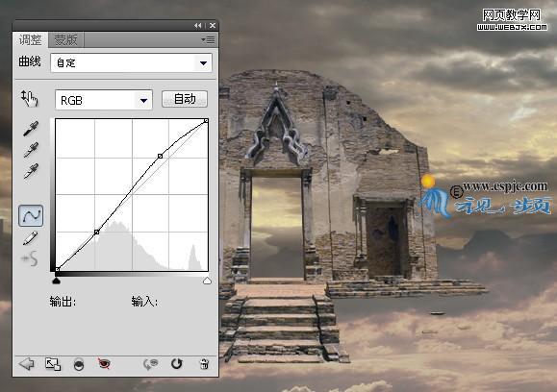The height and width of the screenshot is (392, 557).
Task: Select the top-right curve endpoint
Action: [206, 121]
